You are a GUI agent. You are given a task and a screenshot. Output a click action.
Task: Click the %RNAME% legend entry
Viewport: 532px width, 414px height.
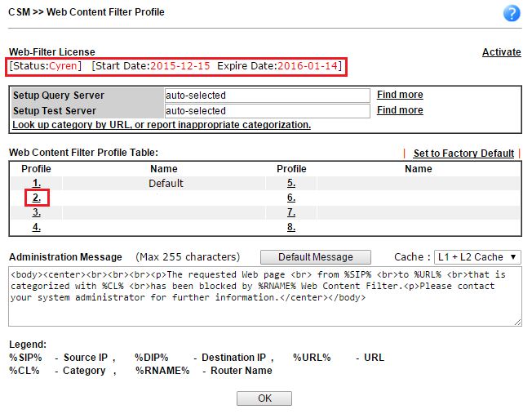pyautogui.click(x=162, y=371)
